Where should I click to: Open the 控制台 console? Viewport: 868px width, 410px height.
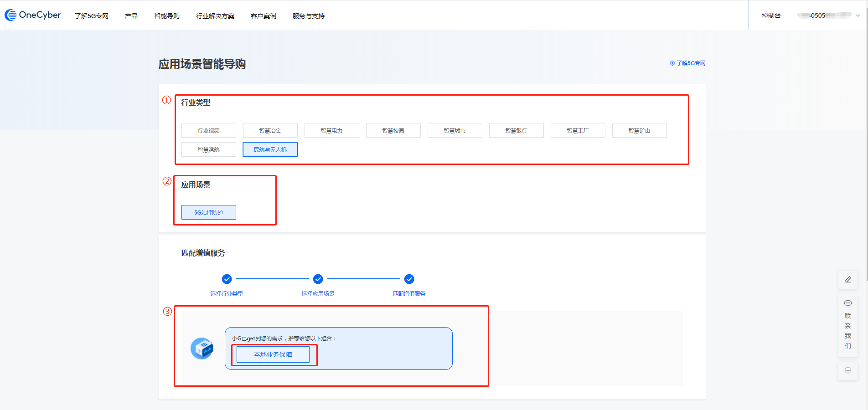(x=771, y=15)
